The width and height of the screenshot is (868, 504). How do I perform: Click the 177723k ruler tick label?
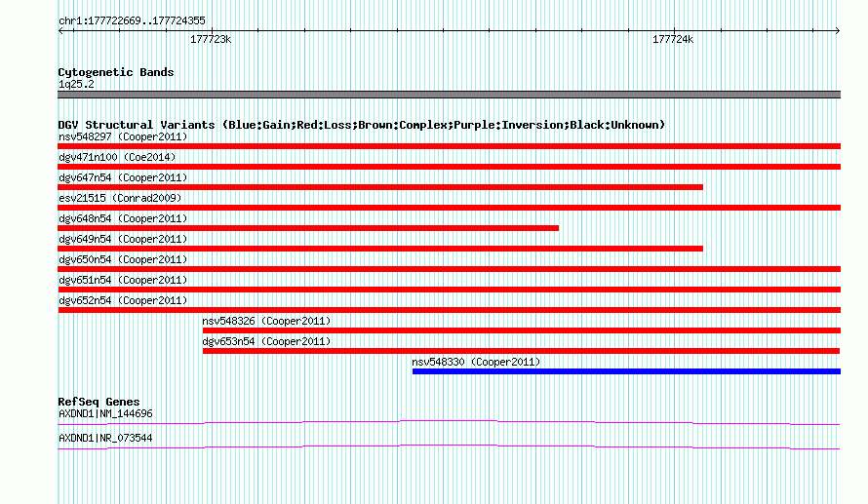point(211,39)
